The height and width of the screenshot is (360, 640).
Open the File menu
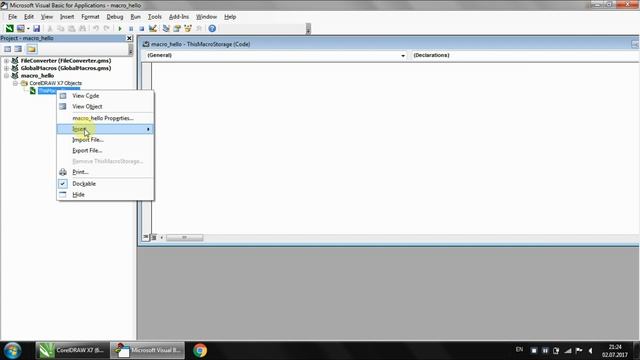pyautogui.click(x=12, y=17)
